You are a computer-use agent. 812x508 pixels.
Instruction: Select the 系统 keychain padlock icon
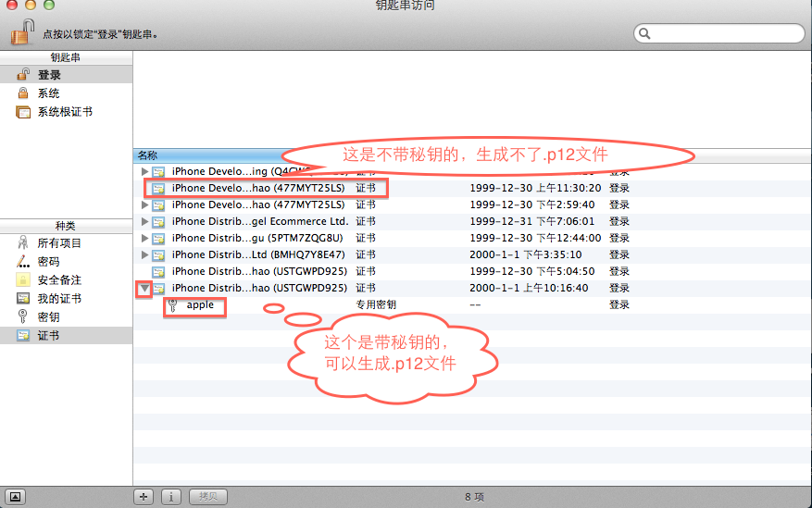tap(23, 93)
